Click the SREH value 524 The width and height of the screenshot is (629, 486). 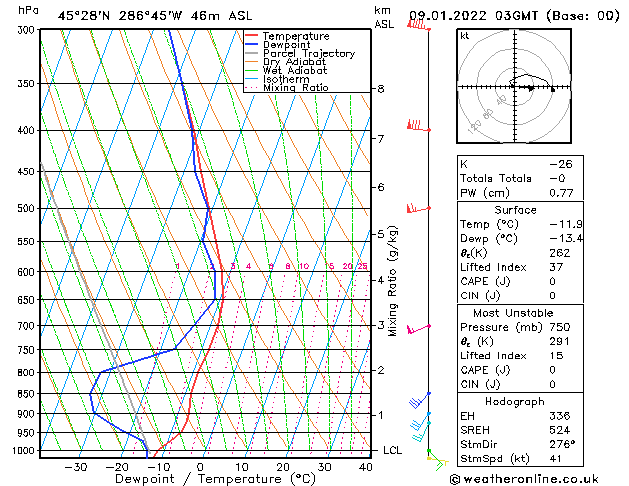coord(560,430)
